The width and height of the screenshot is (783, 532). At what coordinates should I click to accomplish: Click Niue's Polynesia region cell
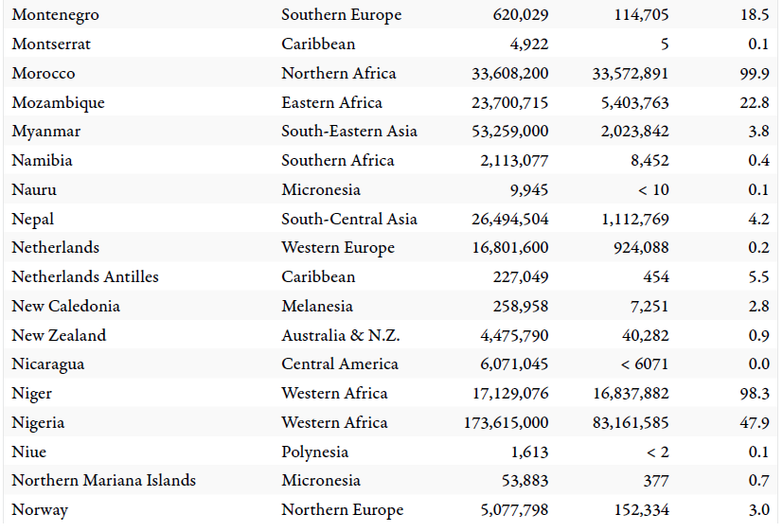(x=314, y=452)
